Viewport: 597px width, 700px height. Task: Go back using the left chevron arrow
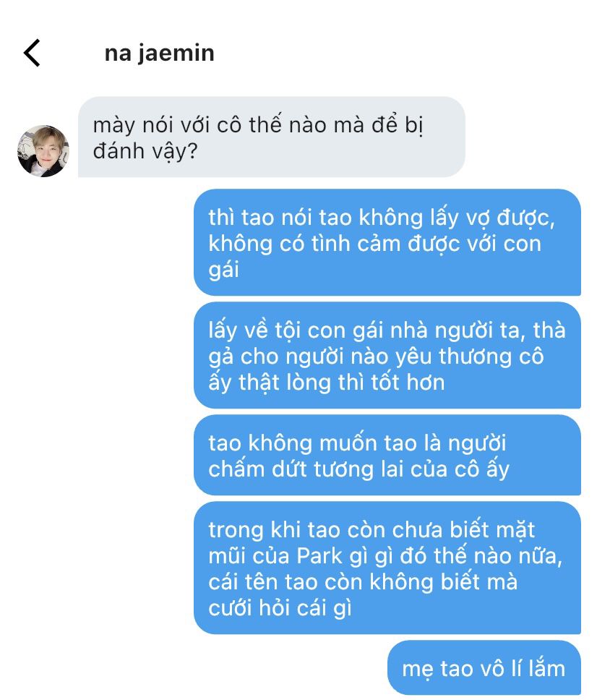coord(32,53)
